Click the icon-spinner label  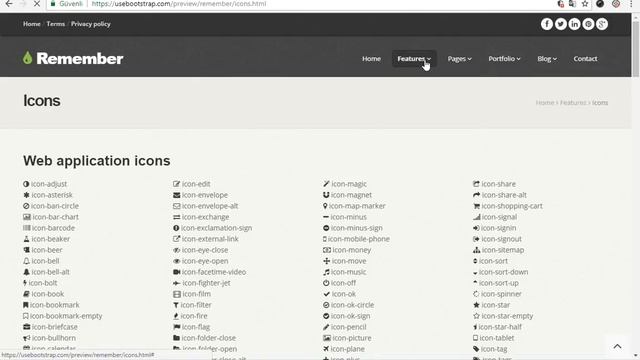pyautogui.click(x=501, y=294)
